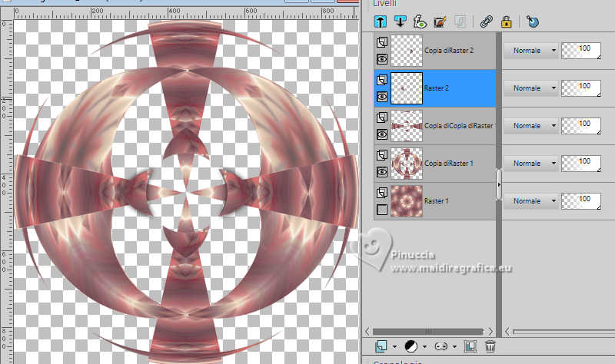Hide the Copia diRaster 2 layer
Screen dimensions: 615x364
click(382, 59)
